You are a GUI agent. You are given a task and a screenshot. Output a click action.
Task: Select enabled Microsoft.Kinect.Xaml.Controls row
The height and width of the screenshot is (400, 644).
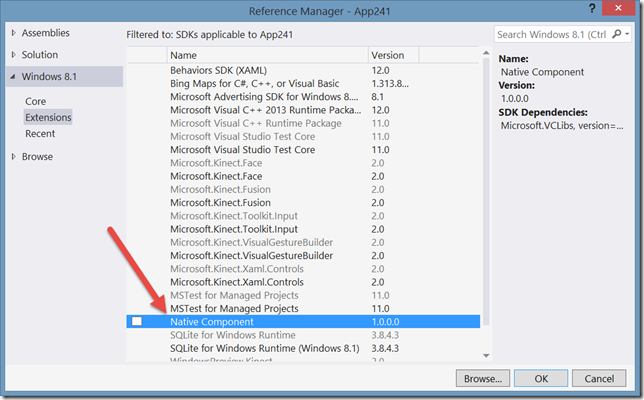click(303, 282)
